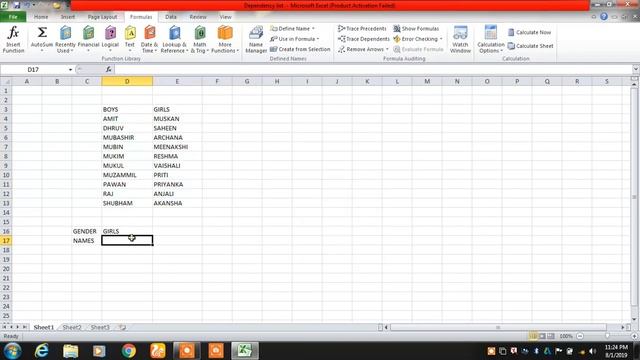Switch to the Page Layout tab
640x360 pixels.
click(x=102, y=17)
